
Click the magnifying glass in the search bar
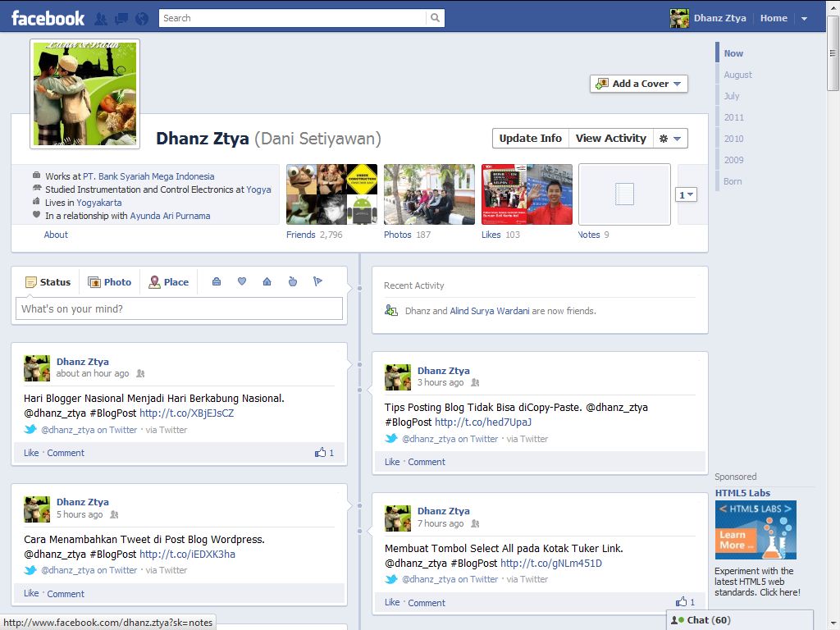[x=435, y=17]
